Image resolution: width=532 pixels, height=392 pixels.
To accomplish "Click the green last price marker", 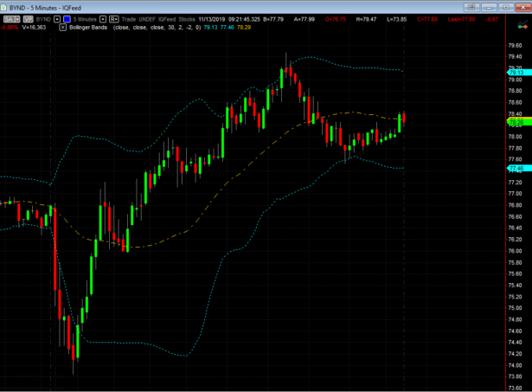I will coord(517,122).
